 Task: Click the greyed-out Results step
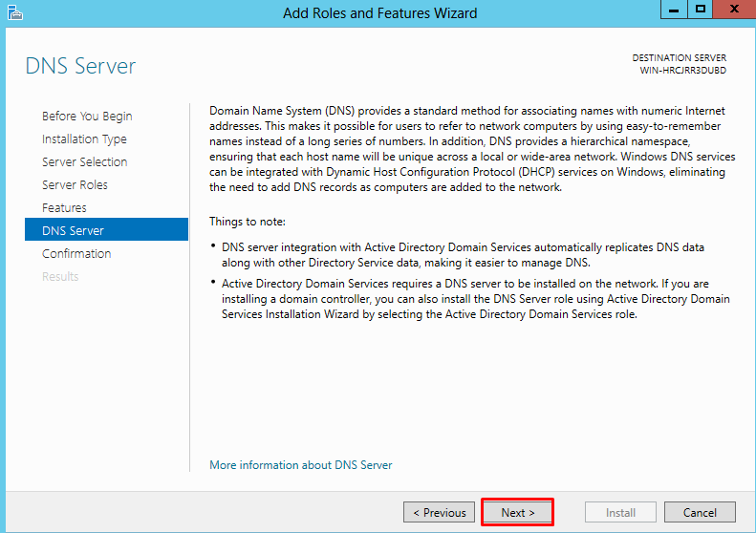coord(60,277)
